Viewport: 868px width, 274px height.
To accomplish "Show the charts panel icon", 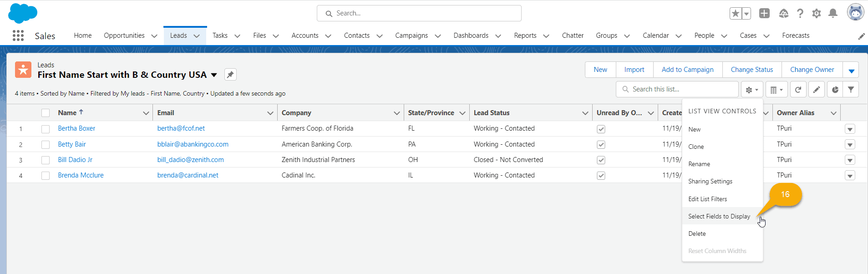I will (835, 90).
